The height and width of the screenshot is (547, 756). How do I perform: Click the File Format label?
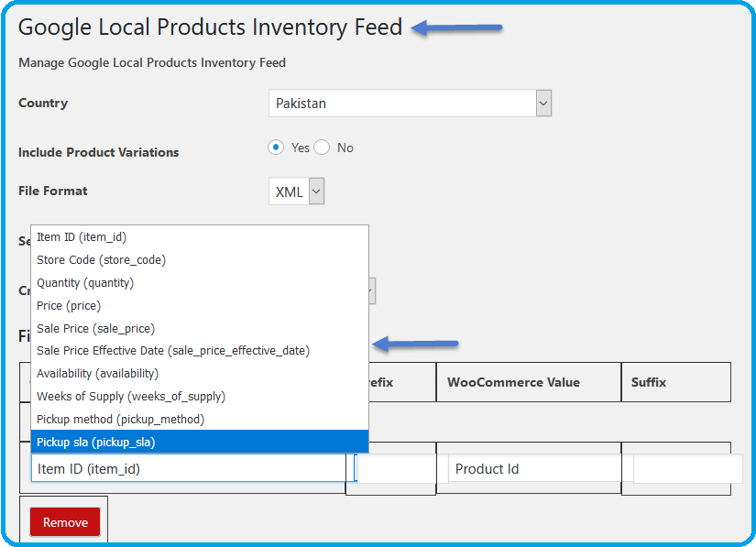tap(53, 191)
